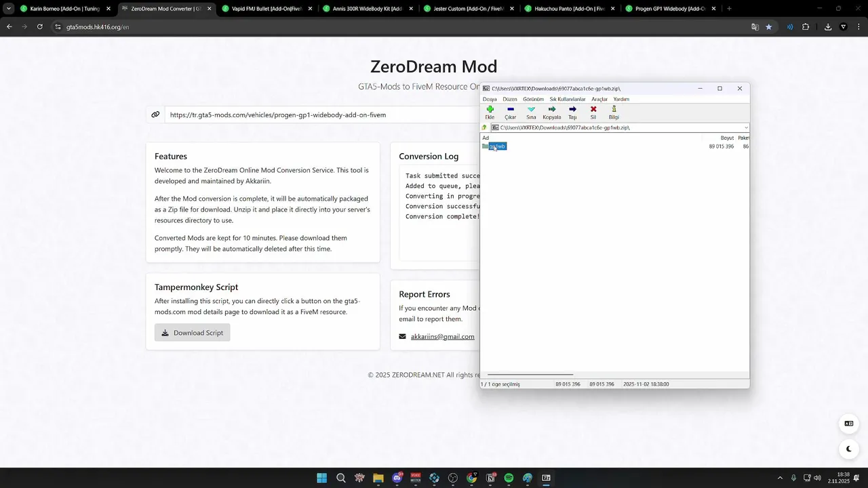
Task: Click the volume icon in system tray
Action: pyautogui.click(x=817, y=478)
